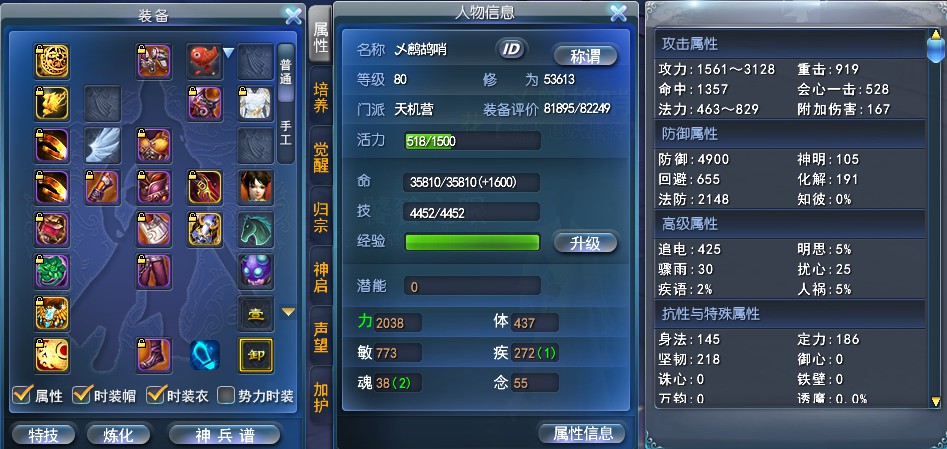Open the 声望 side tab
Viewport: 947px width, 449px height.
point(321,336)
